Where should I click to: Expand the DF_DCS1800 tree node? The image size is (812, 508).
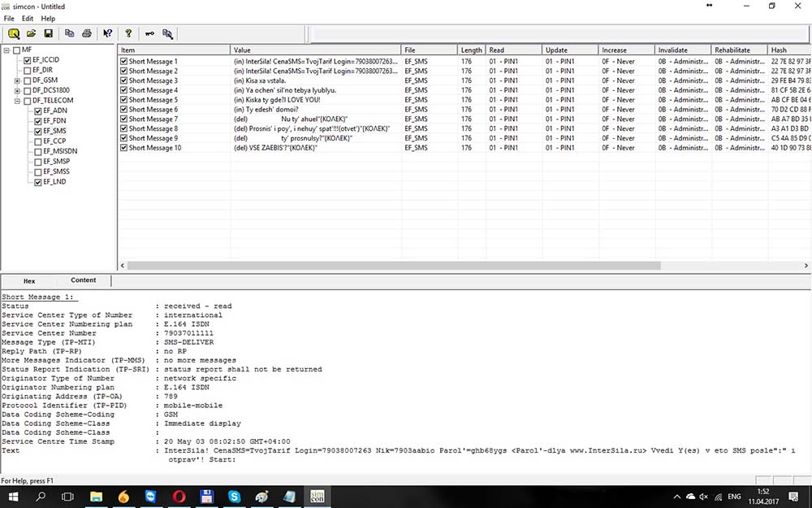pyautogui.click(x=17, y=90)
